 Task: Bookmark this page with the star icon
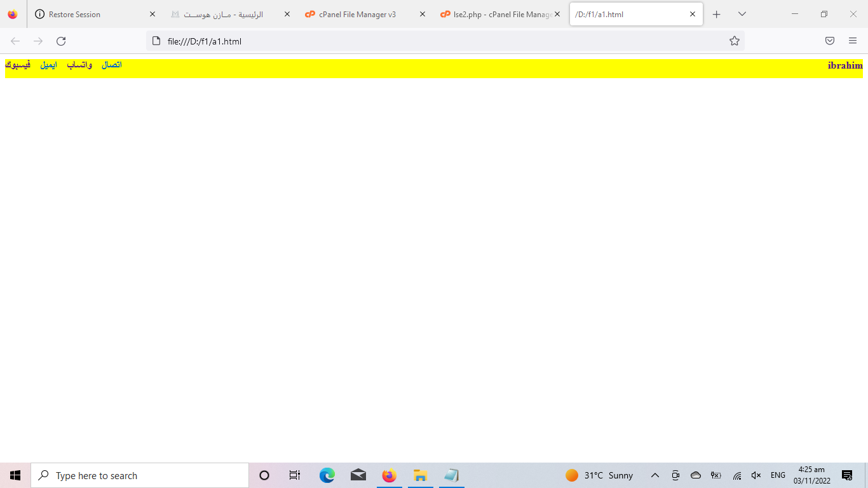735,41
